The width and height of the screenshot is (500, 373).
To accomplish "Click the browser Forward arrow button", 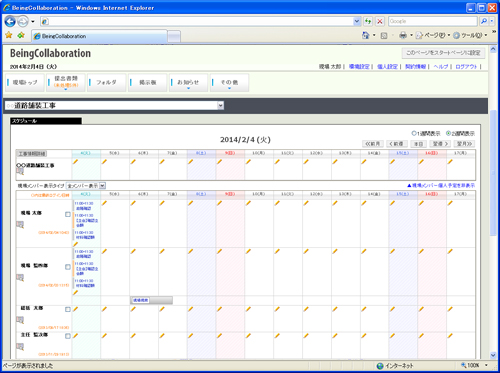I will point(22,22).
